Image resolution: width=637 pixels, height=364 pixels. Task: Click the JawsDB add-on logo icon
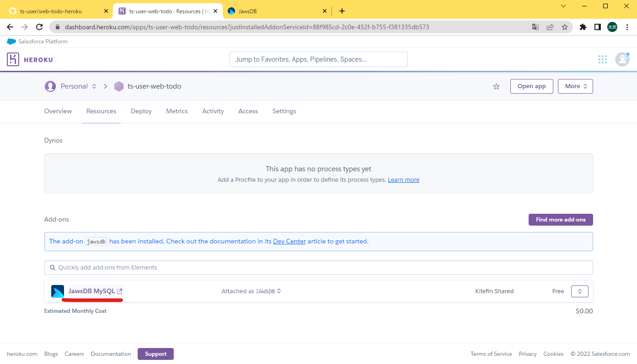pos(58,291)
